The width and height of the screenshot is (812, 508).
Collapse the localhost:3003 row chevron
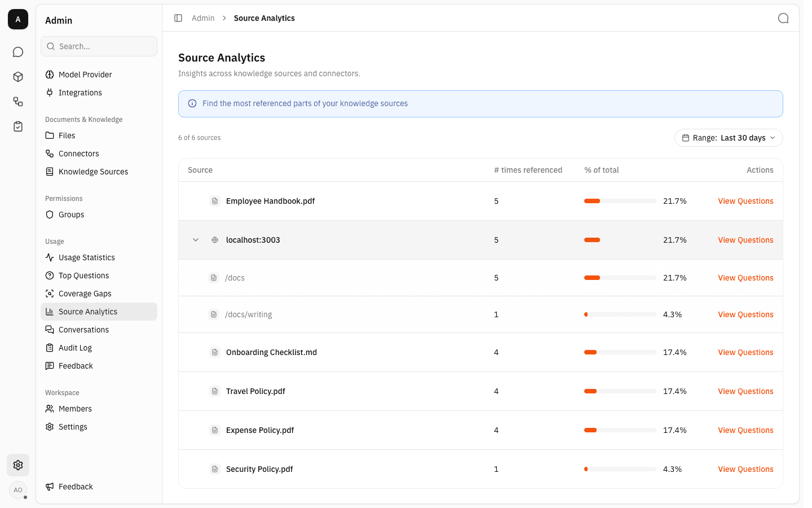coord(196,240)
